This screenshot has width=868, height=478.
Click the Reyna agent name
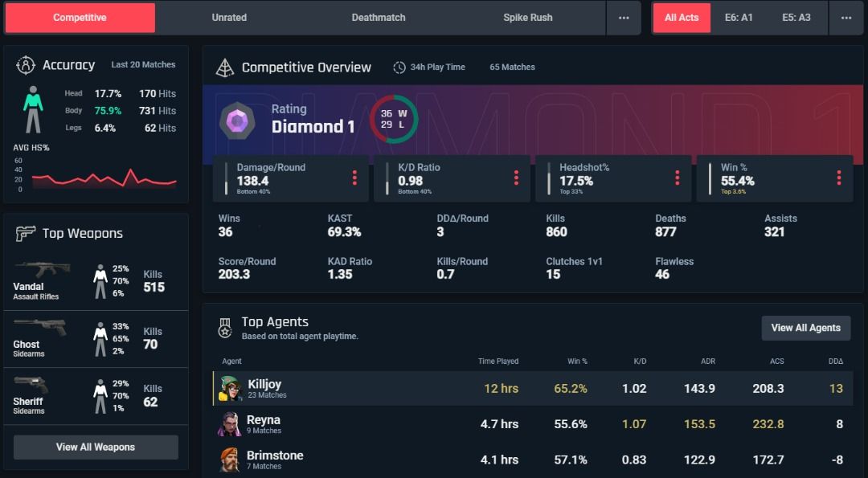(x=264, y=420)
